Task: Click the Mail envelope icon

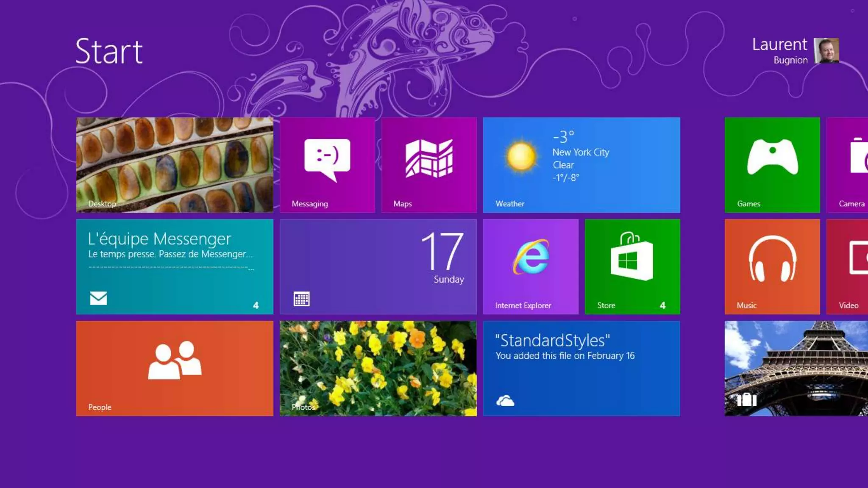Action: 98,298
